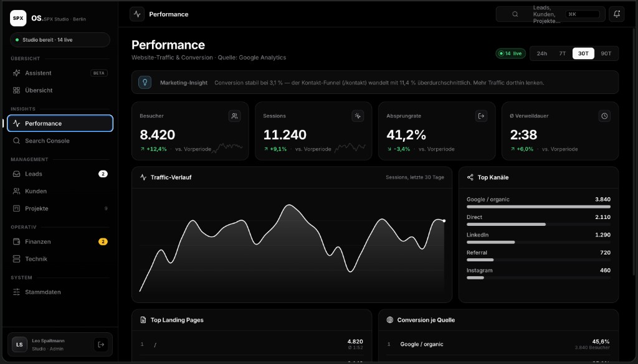This screenshot has height=364, width=638.
Task: Switch time range to 24h
Action: 541,54
